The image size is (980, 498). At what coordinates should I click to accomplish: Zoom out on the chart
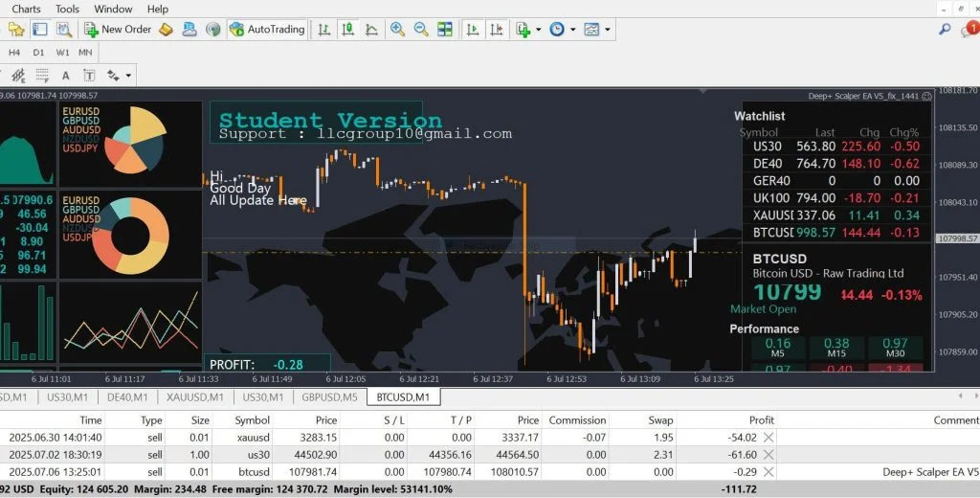tap(421, 30)
